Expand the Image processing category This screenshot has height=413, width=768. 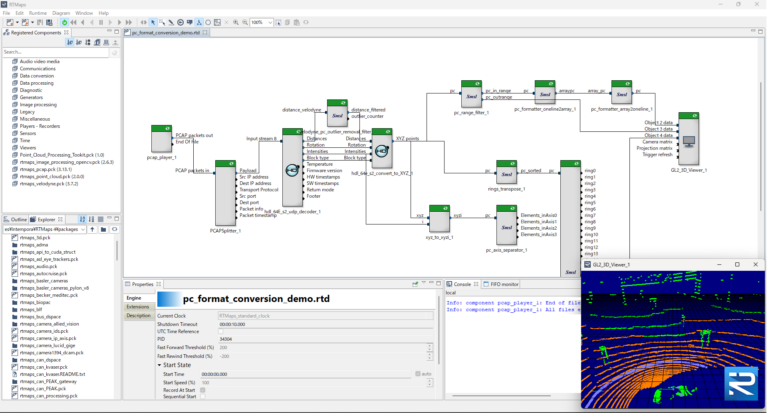[38, 104]
